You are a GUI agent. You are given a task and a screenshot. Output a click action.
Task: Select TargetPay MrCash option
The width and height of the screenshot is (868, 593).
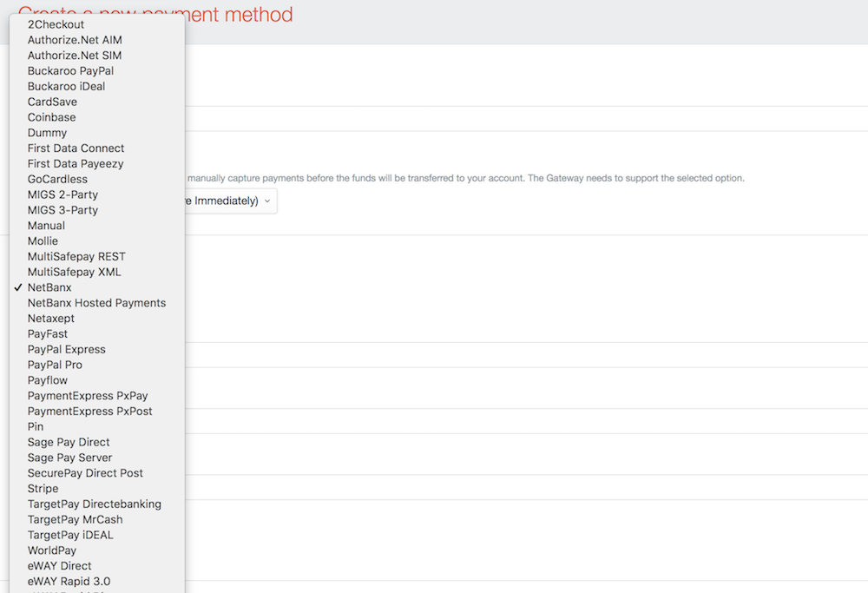click(97, 520)
